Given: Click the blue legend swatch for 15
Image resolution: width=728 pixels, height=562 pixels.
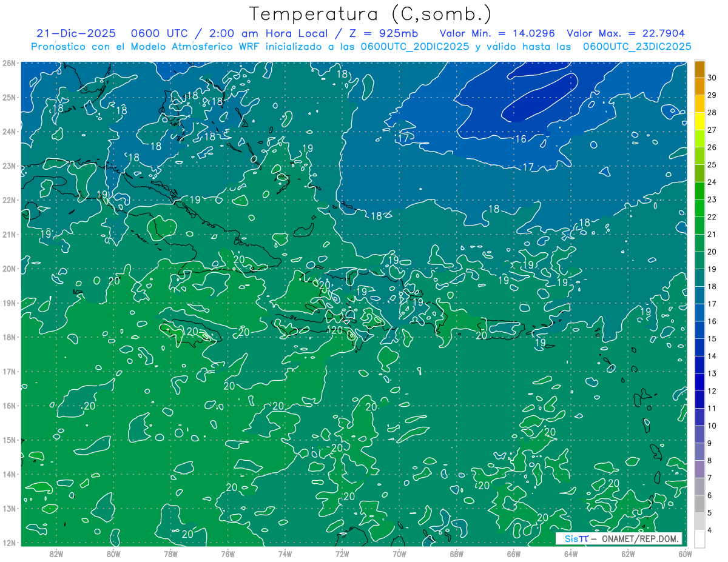Looking at the screenshot, I should click(x=699, y=330).
